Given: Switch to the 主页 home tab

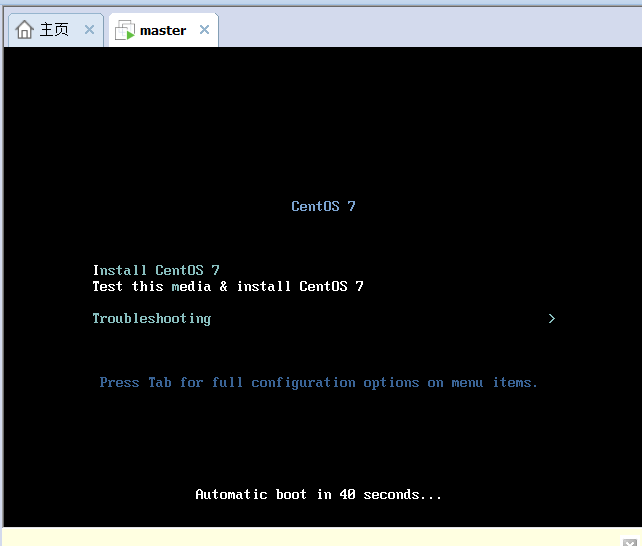Looking at the screenshot, I should pyautogui.click(x=55, y=30).
